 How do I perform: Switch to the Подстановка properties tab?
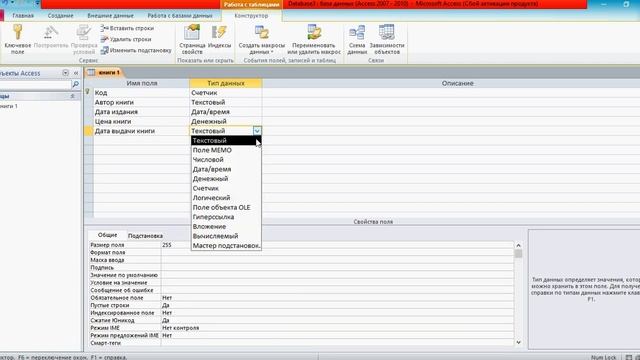coord(145,236)
